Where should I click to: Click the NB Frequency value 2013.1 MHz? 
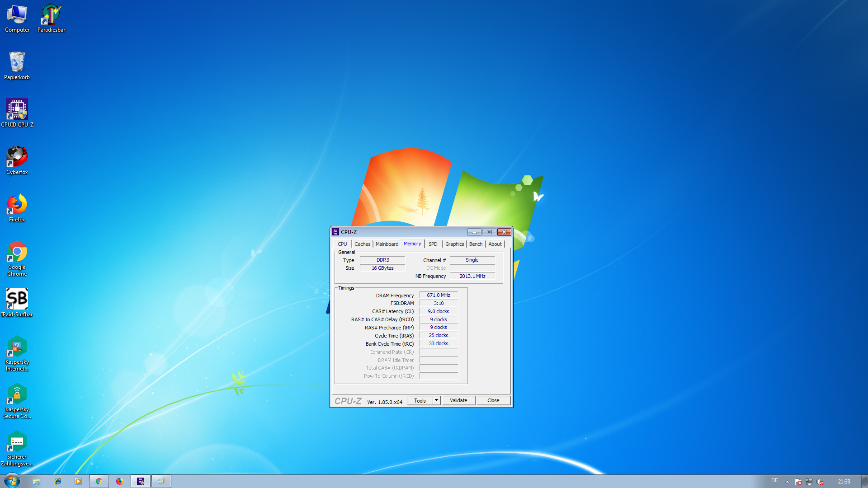472,276
